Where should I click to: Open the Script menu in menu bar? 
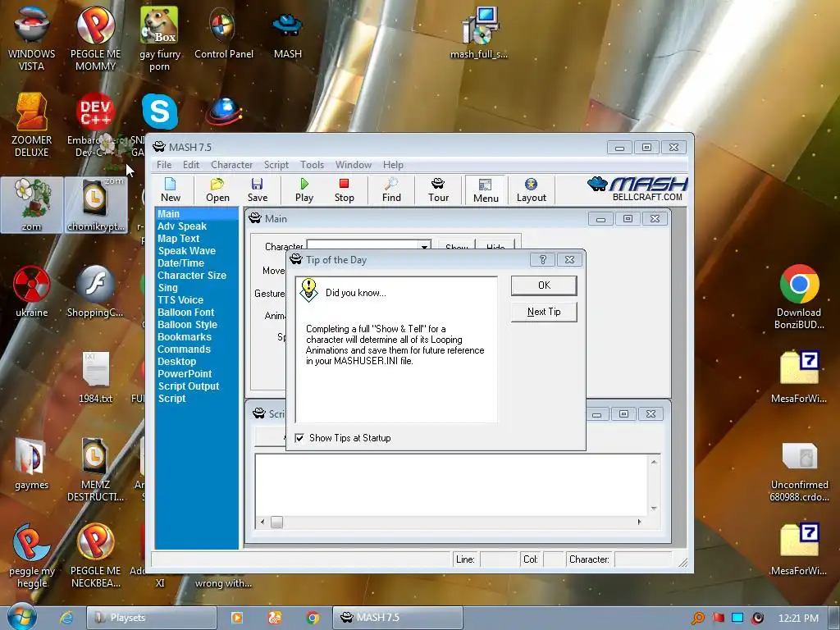coord(276,165)
